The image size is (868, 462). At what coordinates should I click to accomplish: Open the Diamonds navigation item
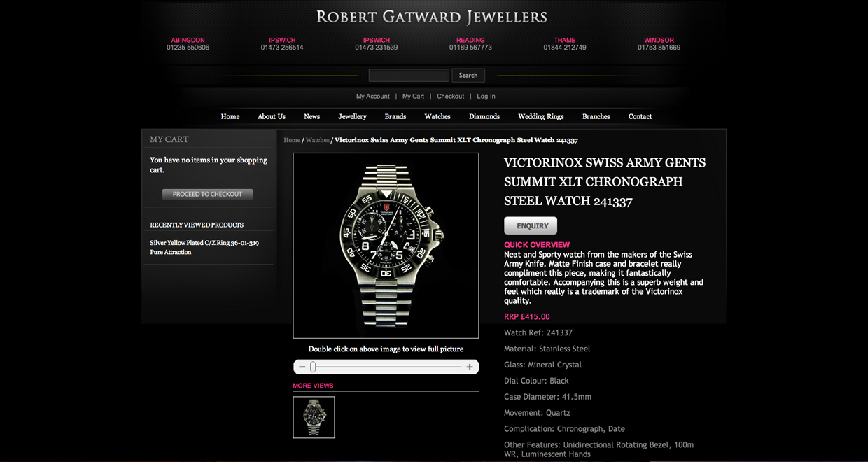click(x=484, y=116)
